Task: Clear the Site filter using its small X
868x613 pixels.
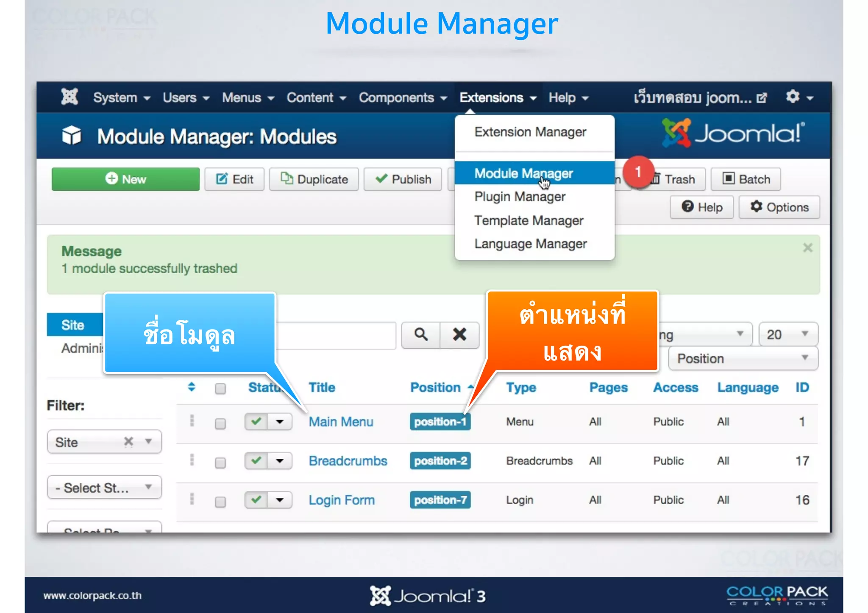Action: point(128,441)
